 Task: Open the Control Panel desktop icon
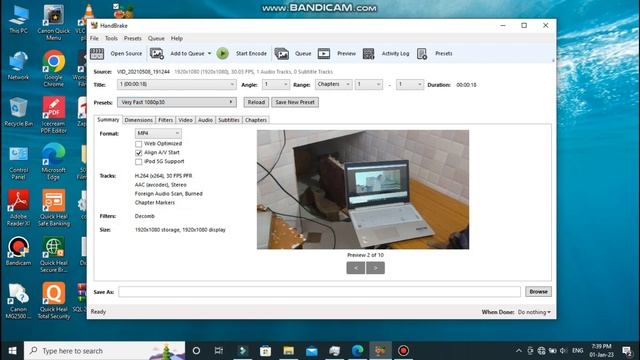click(18, 162)
